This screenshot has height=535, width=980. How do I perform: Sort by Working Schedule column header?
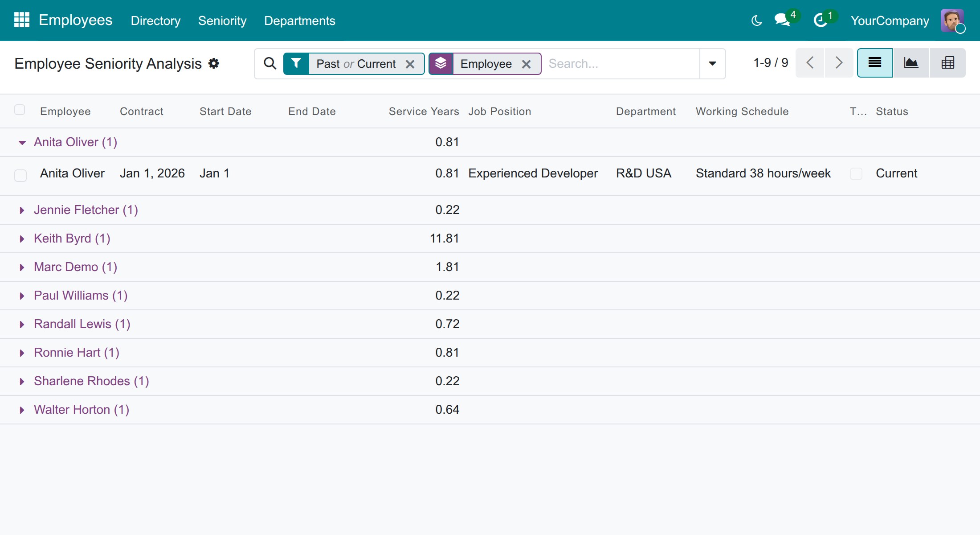[x=742, y=111]
